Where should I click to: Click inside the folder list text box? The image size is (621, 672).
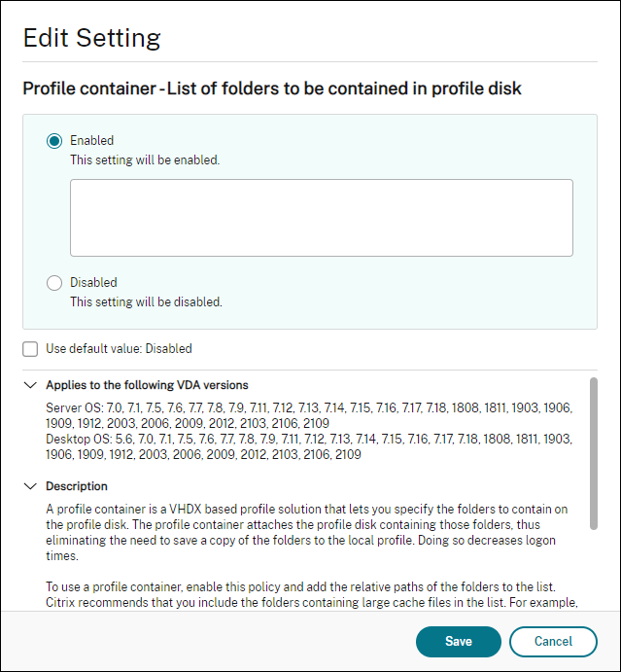tap(321, 217)
